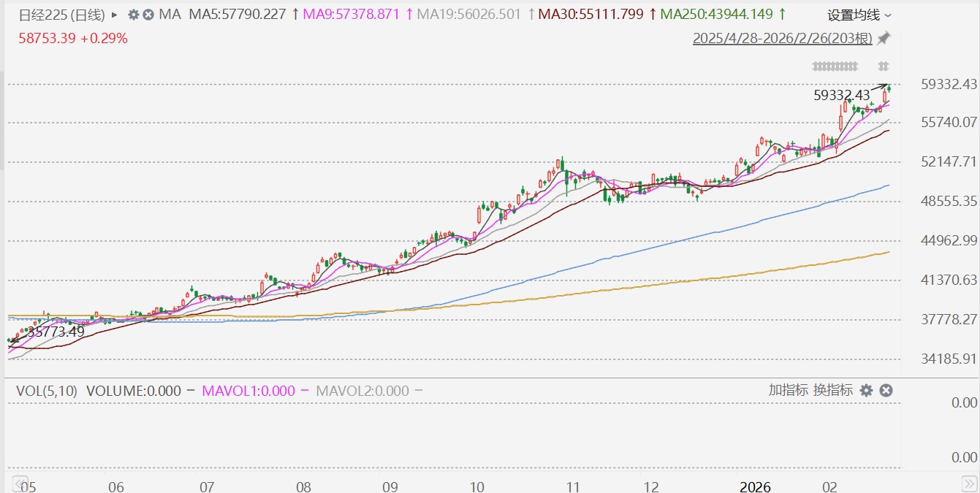Image resolution: width=980 pixels, height=493 pixels.
Task: Click the 35773.49 low label on chart
Action: [56, 332]
